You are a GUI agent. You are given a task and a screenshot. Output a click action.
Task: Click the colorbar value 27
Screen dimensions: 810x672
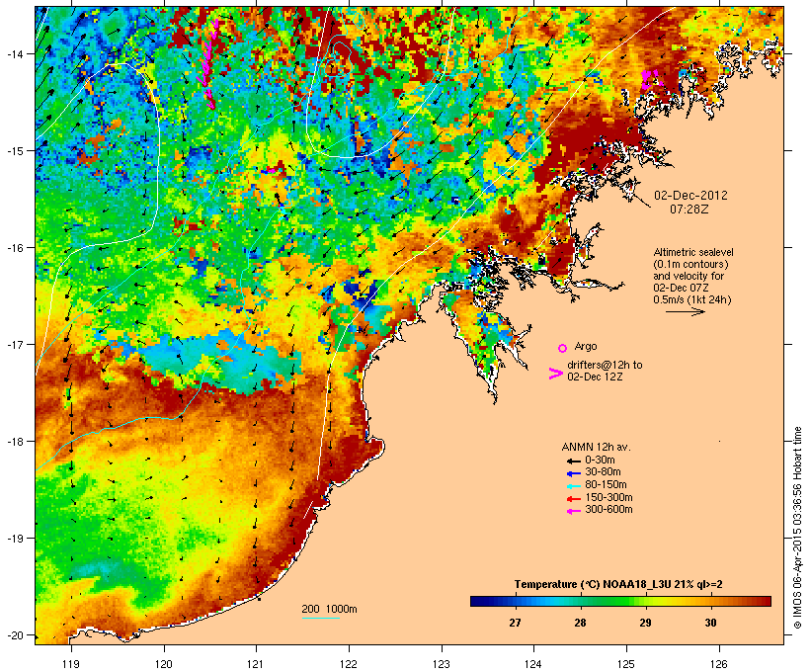[x=515, y=623]
